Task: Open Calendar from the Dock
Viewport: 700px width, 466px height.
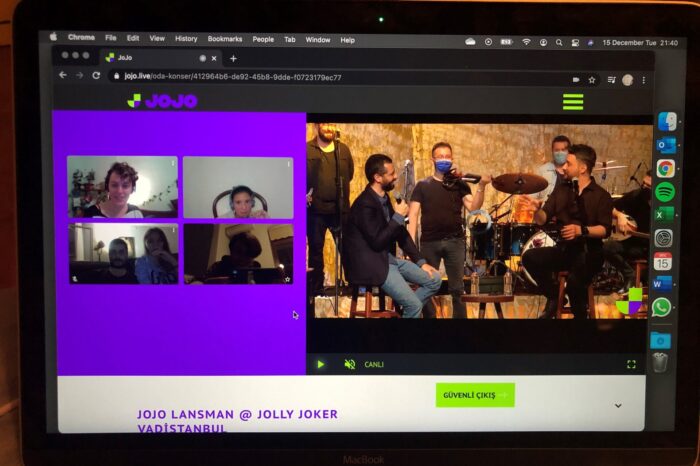Action: [x=663, y=262]
